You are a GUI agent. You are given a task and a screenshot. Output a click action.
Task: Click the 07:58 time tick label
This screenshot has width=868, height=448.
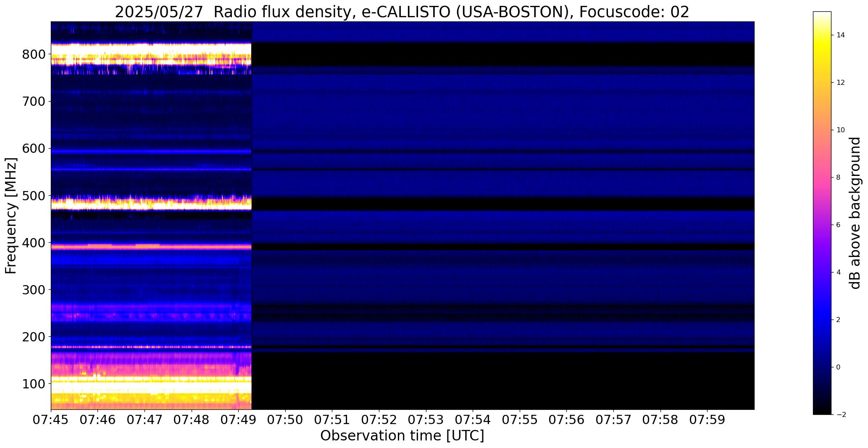coord(661,420)
